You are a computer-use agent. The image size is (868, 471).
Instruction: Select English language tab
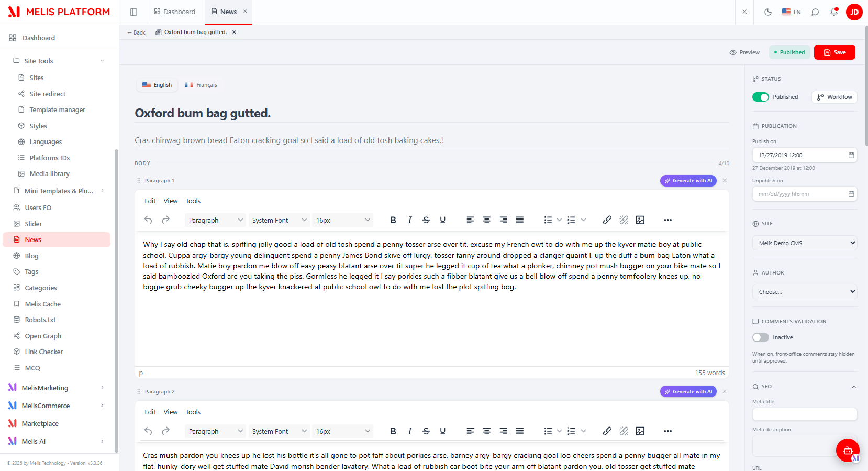(x=157, y=85)
